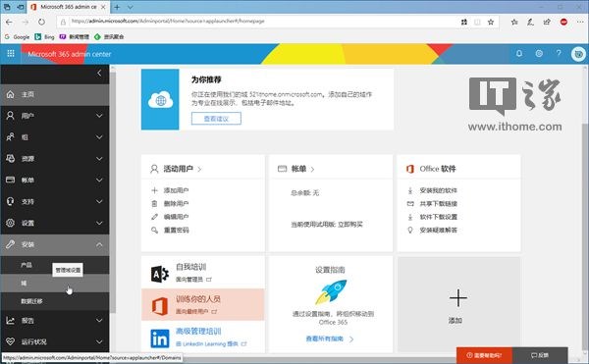This screenshot has width=589, height=364.
Task: Click the download icon beside 安装我的软件
Action: tap(410, 190)
